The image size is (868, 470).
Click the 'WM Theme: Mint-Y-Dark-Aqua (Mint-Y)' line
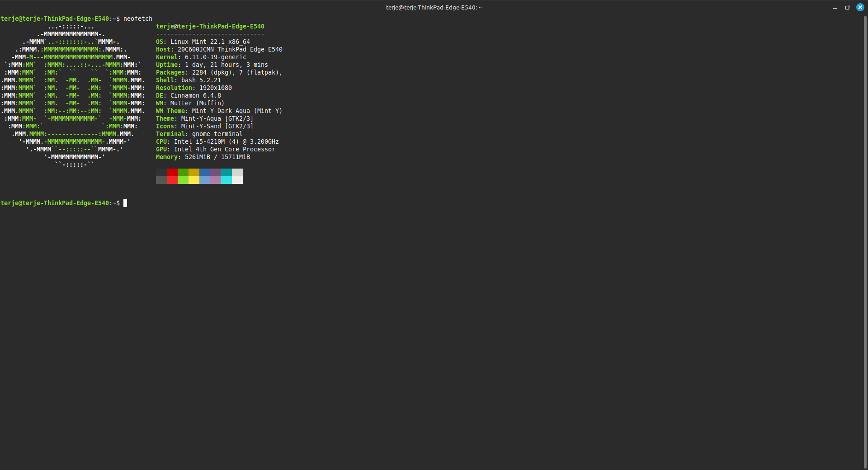219,111
